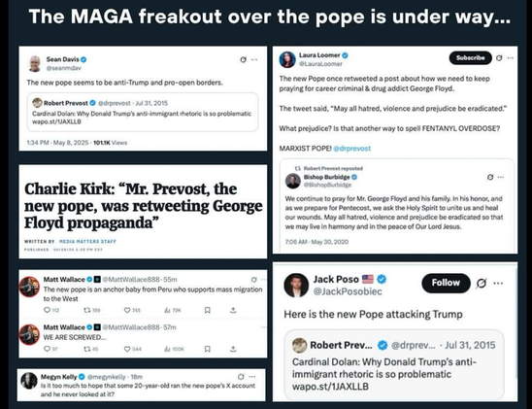Image resolution: width=532 pixels, height=409 pixels.
Task: Open Megyn Kelly's more options menu
Action: (252, 377)
